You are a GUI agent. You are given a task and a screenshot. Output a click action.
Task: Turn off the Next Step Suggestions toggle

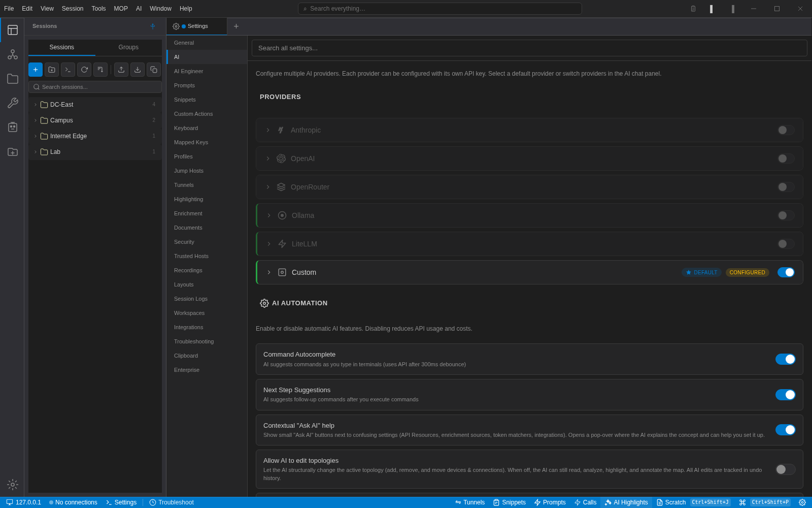pyautogui.click(x=786, y=395)
